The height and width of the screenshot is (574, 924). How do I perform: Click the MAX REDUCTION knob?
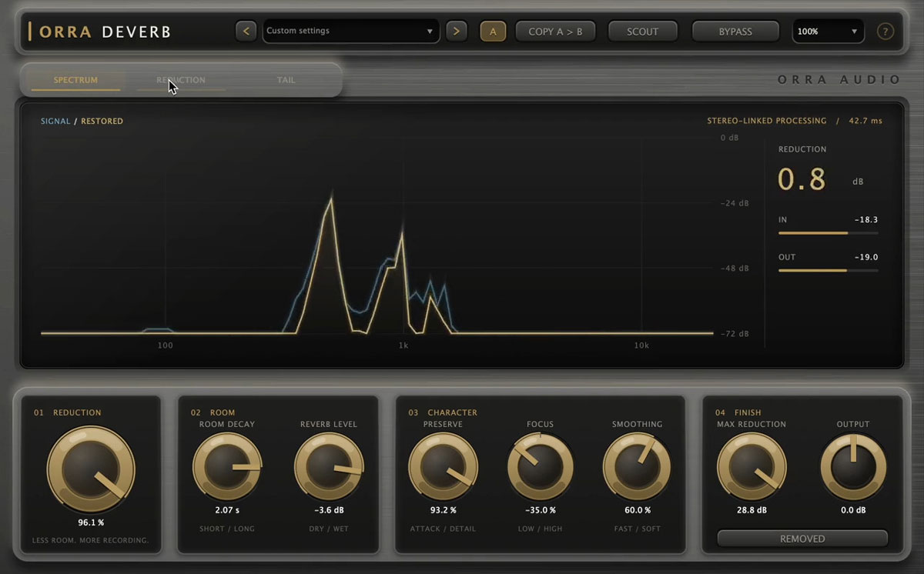tap(752, 467)
